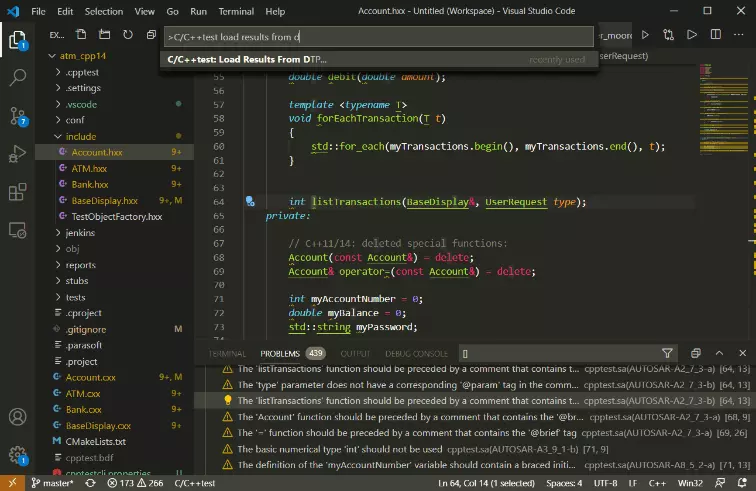Open the File menu
Screen dimensions: 756x491
38,11
